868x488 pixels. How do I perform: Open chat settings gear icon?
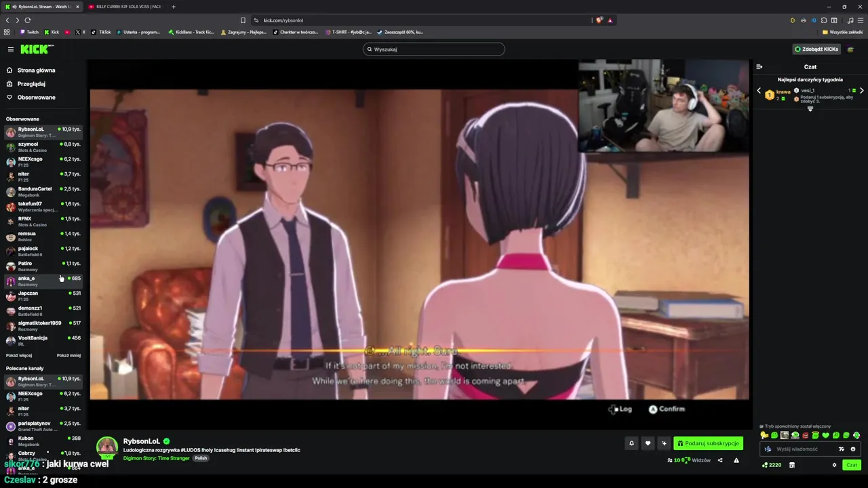point(834,465)
